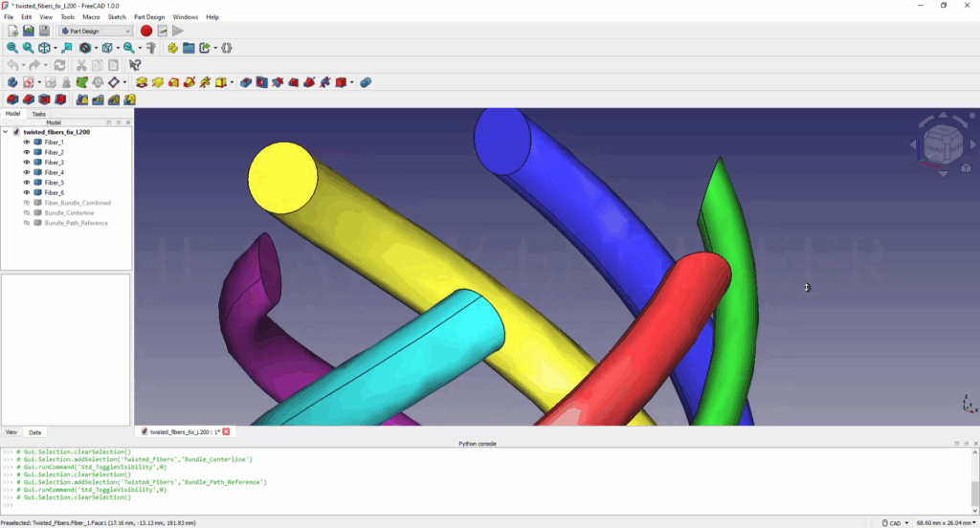Click the Pad tool icon
Image resolution: width=980 pixels, height=528 pixels.
[142, 82]
